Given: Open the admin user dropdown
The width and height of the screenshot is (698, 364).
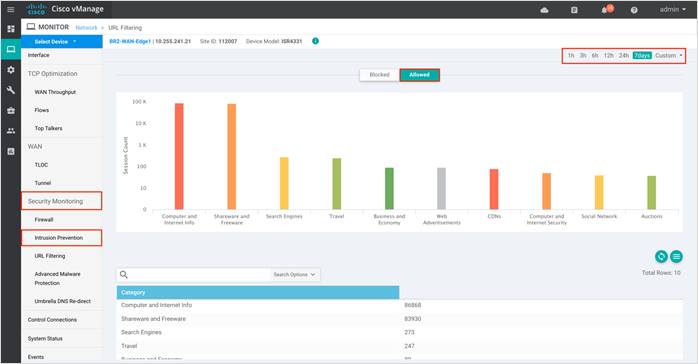Looking at the screenshot, I should click(x=672, y=9).
